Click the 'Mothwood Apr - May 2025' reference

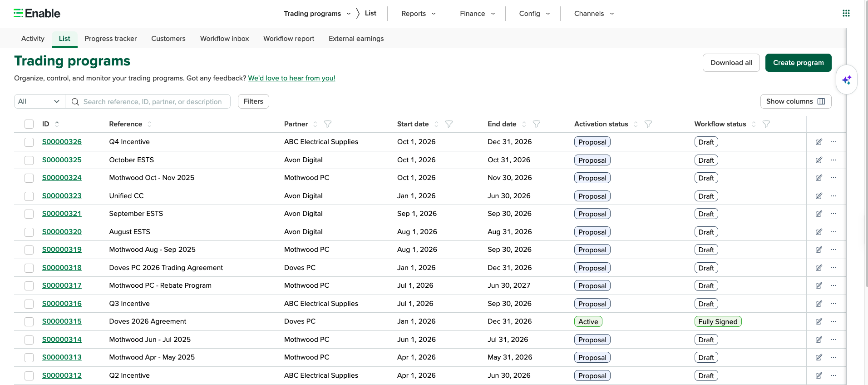[152, 357]
